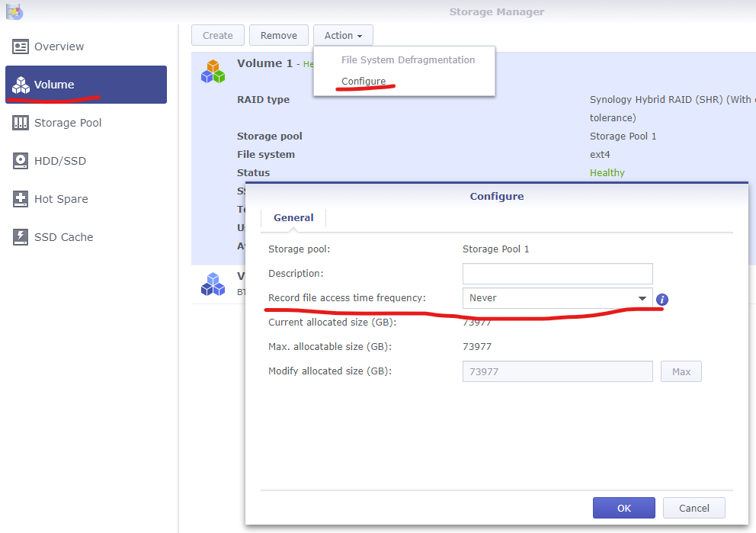Expand the Action dropdown button
The image size is (756, 533).
(x=343, y=35)
